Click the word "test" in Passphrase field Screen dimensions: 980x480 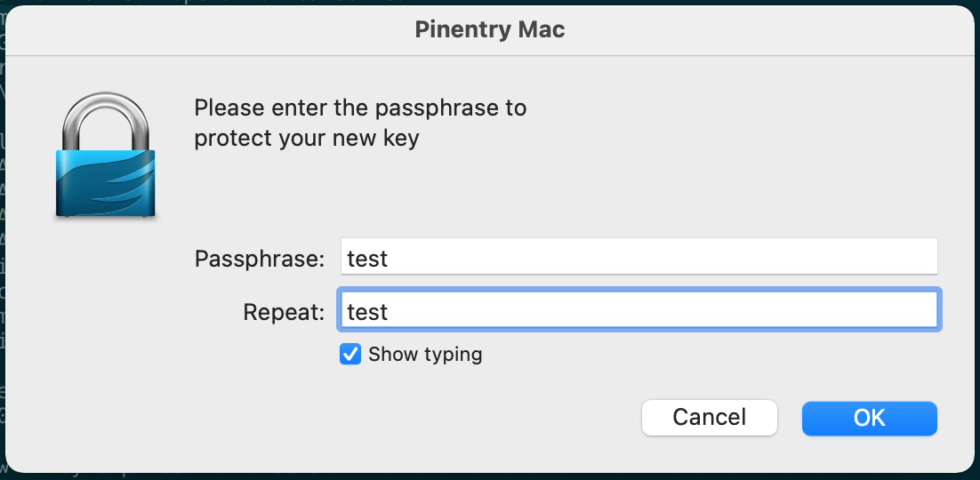(x=367, y=260)
